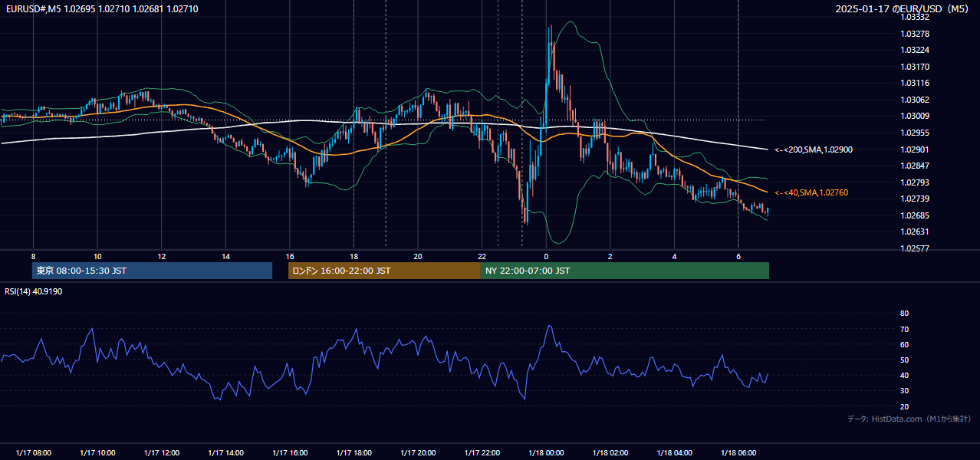Click the NY 22:00-07:00 JST session bar
The width and height of the screenshot is (980, 460).
[x=625, y=271]
